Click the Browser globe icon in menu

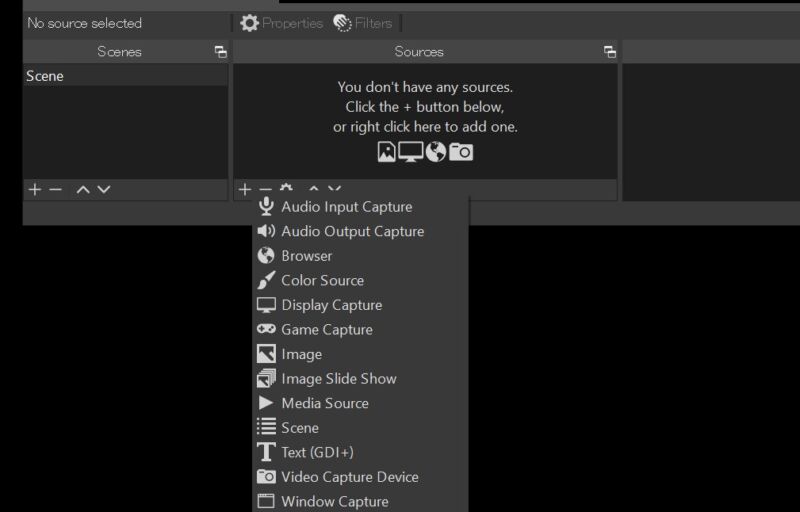tap(266, 256)
